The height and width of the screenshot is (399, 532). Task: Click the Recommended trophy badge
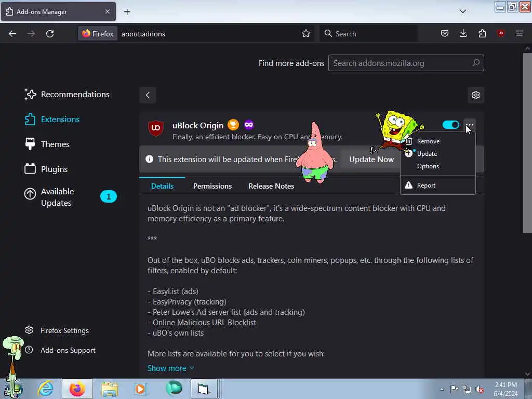coord(233,125)
